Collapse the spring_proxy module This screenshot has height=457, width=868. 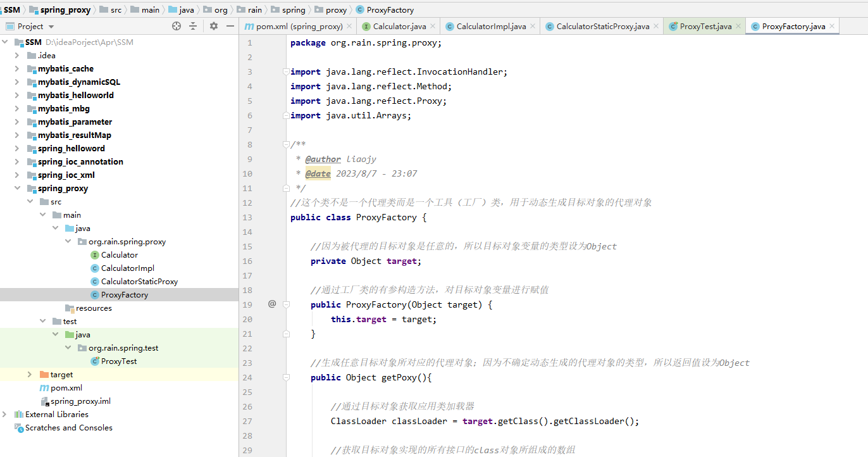(17, 188)
